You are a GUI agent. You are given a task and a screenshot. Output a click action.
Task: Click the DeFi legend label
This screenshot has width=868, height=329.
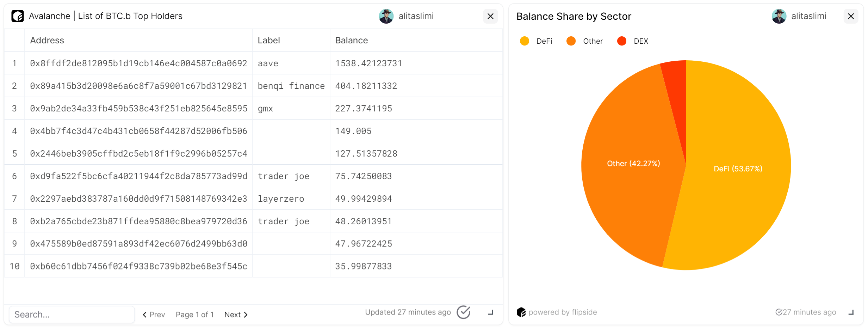544,41
